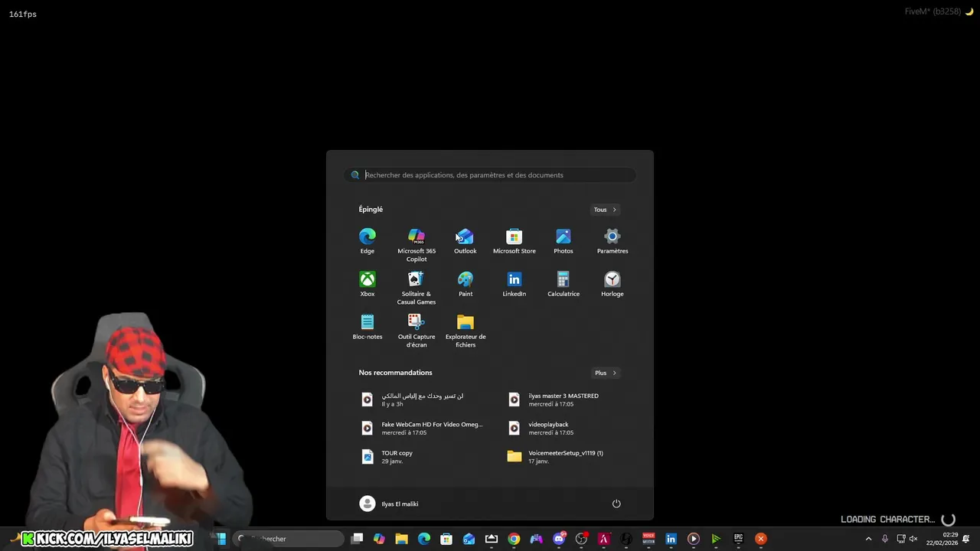
Task: Click the power button in Start menu
Action: [x=616, y=504]
